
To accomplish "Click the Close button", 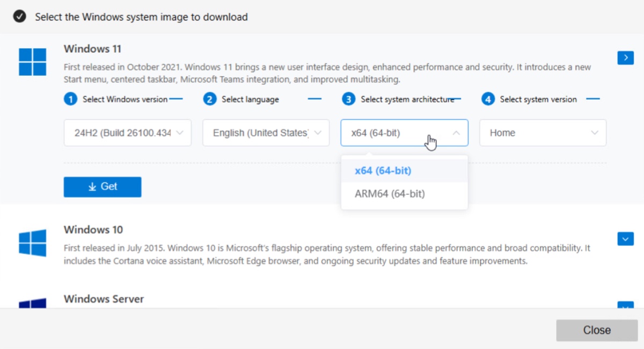I will 596,330.
